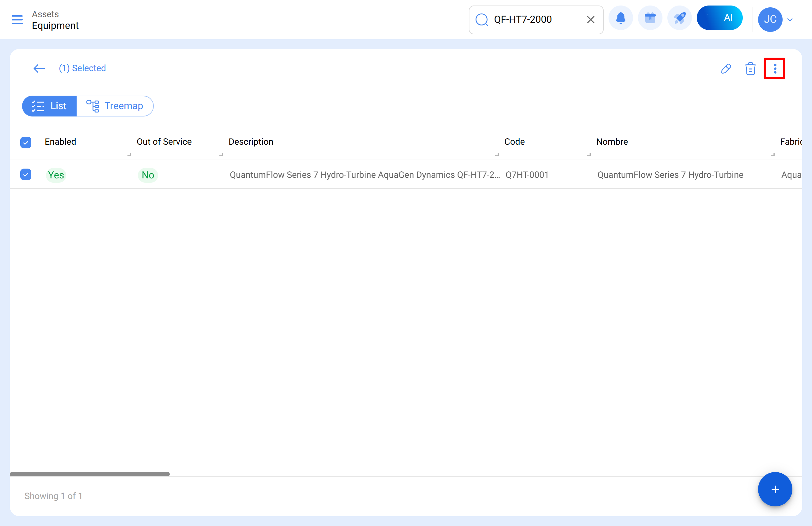The image size is (812, 526).
Task: Click the gift icon in the top bar
Action: pos(650,18)
